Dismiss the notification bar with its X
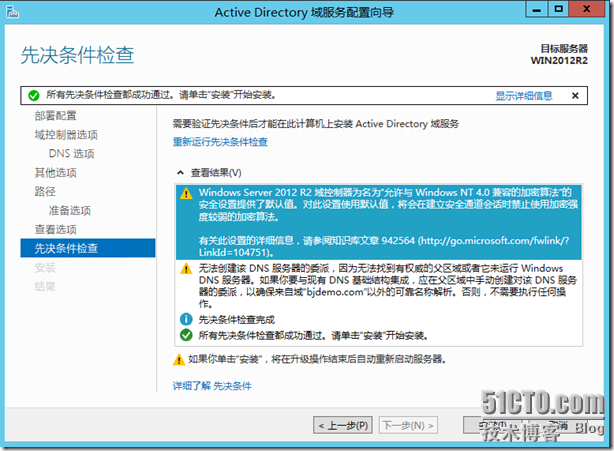614x451 pixels. pos(573,96)
